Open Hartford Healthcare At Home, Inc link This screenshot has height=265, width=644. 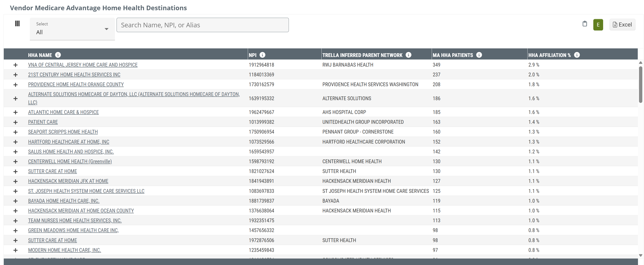click(68, 142)
